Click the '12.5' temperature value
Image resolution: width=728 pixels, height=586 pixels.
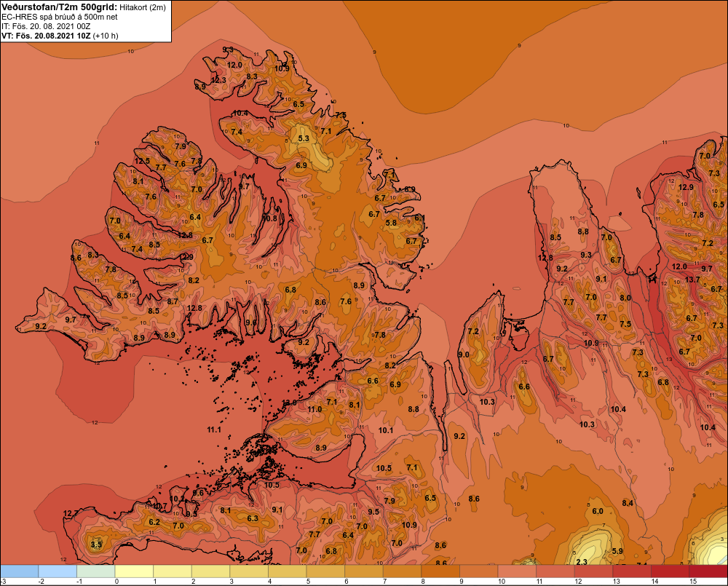pyautogui.click(x=142, y=161)
